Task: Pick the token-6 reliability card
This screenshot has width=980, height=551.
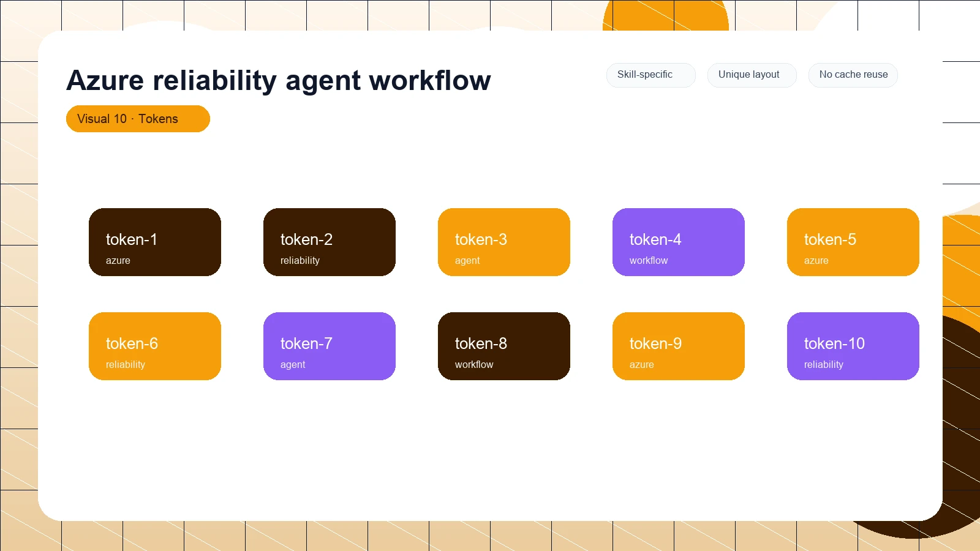Action: pyautogui.click(x=155, y=346)
